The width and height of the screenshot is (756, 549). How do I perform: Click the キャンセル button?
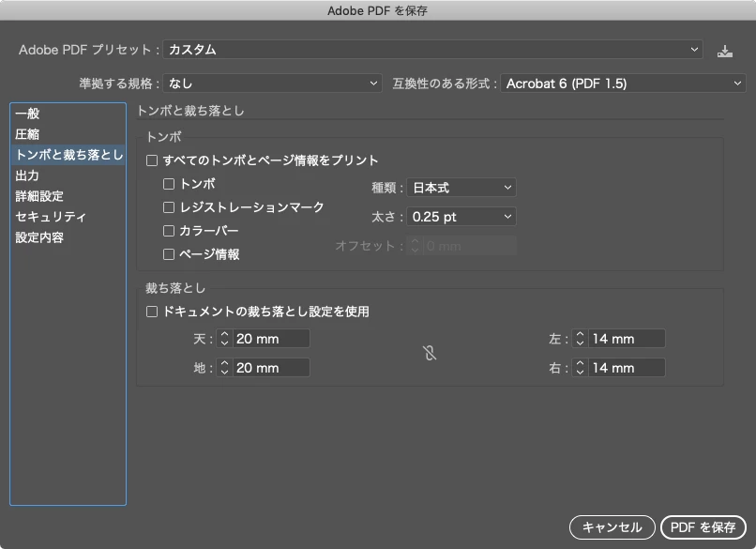click(612, 527)
